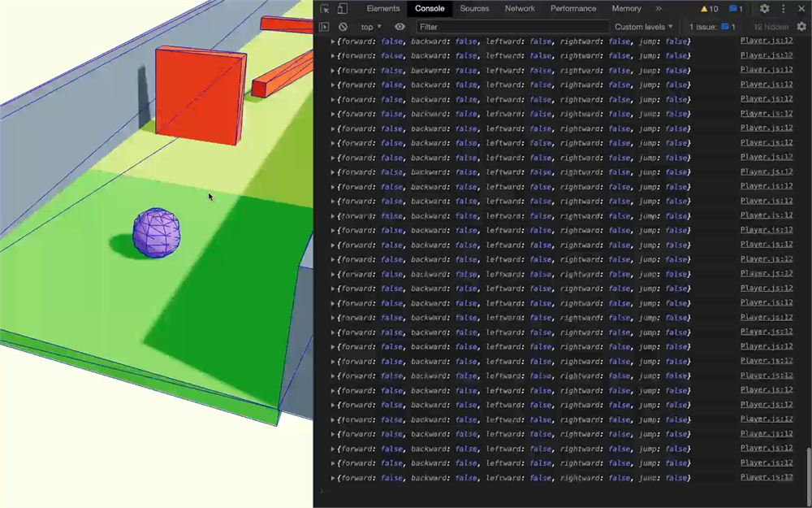Switch to the Performance tab
The height and width of the screenshot is (508, 812).
(572, 8)
